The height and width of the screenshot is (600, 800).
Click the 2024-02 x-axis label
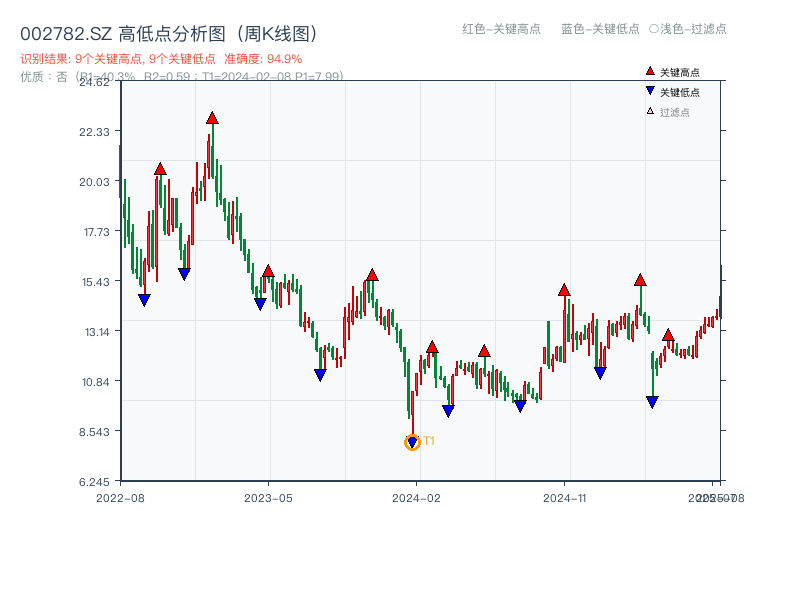pyautogui.click(x=416, y=498)
